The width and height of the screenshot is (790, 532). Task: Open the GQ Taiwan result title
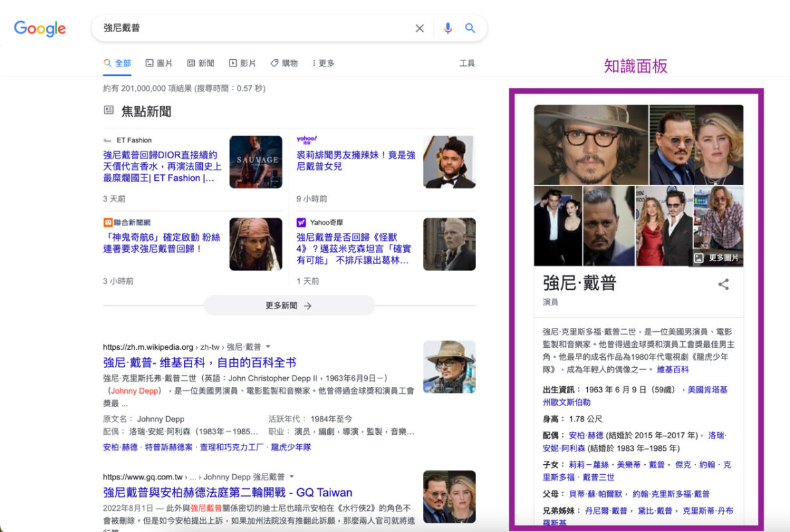[227, 492]
